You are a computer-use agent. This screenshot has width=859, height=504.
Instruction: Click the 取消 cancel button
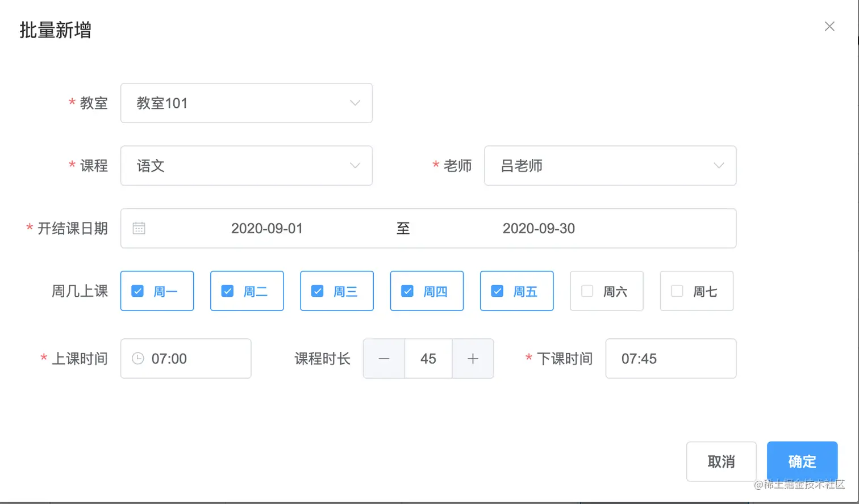coord(721,461)
